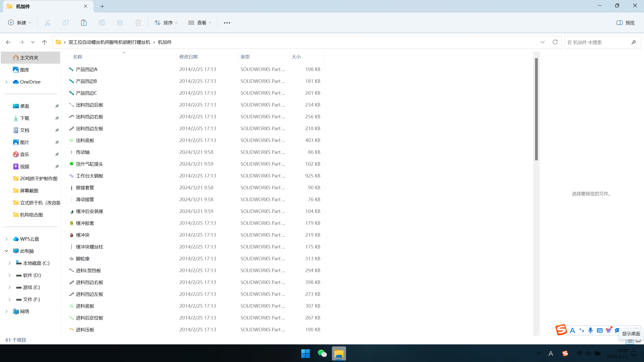644x362 pixels.
Task: Open a new tab with plus button
Action: [102, 6]
